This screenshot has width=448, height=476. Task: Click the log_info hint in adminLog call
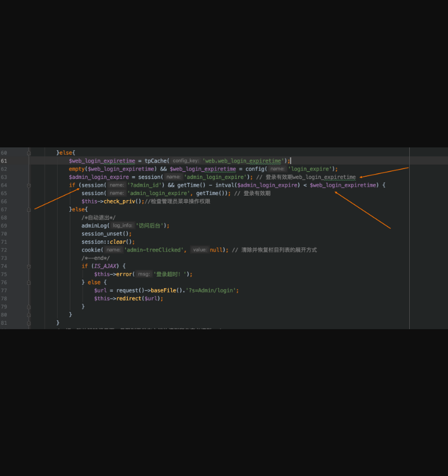pos(122,226)
